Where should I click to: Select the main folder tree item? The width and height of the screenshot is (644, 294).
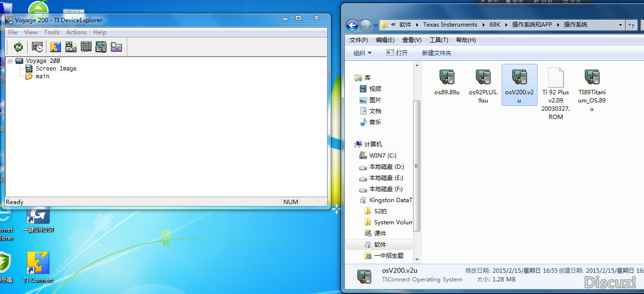tap(43, 76)
